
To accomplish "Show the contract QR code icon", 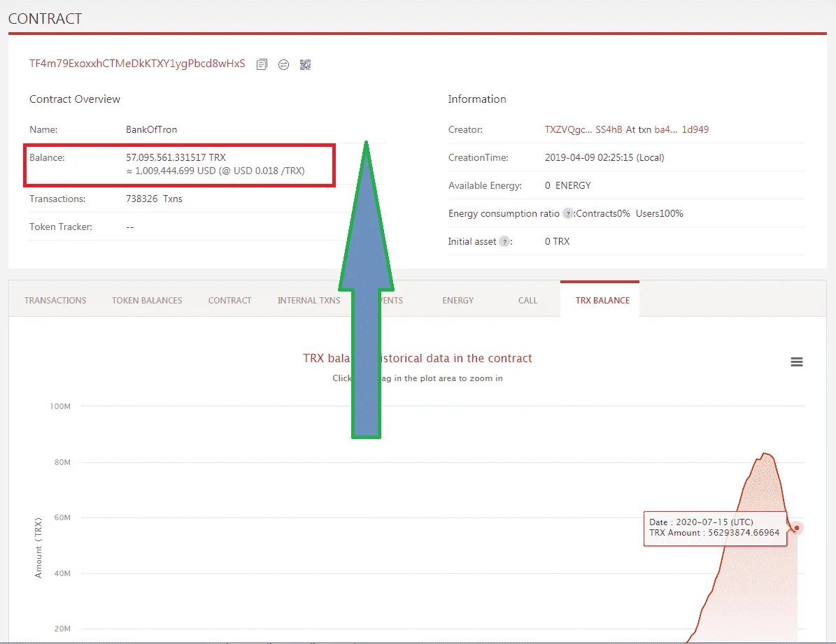I will tap(305, 64).
